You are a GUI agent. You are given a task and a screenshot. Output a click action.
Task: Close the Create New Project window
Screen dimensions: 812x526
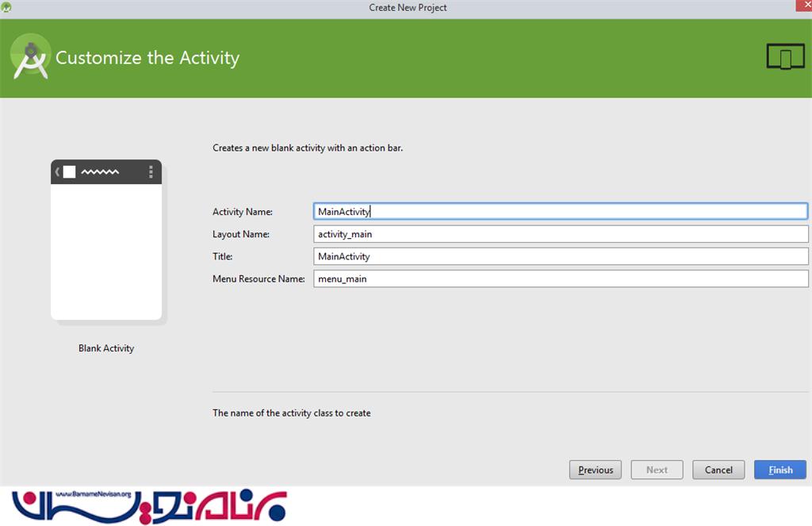tap(806, 6)
